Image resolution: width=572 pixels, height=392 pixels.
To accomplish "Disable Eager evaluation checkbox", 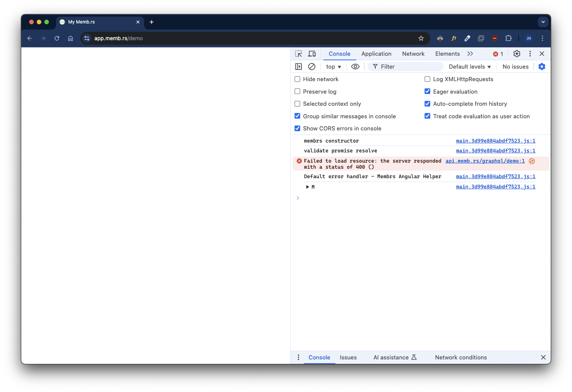I will (427, 91).
